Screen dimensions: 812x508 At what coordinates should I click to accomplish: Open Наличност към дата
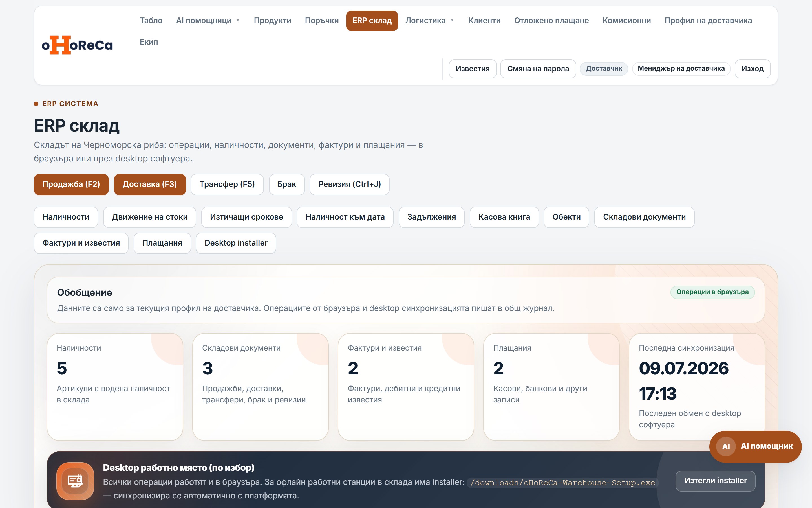(x=345, y=217)
